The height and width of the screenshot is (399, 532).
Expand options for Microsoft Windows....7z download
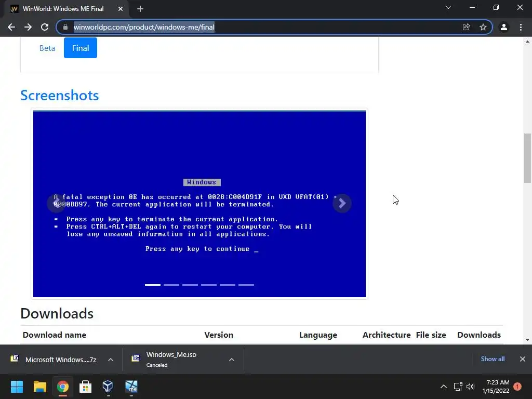[x=111, y=360]
